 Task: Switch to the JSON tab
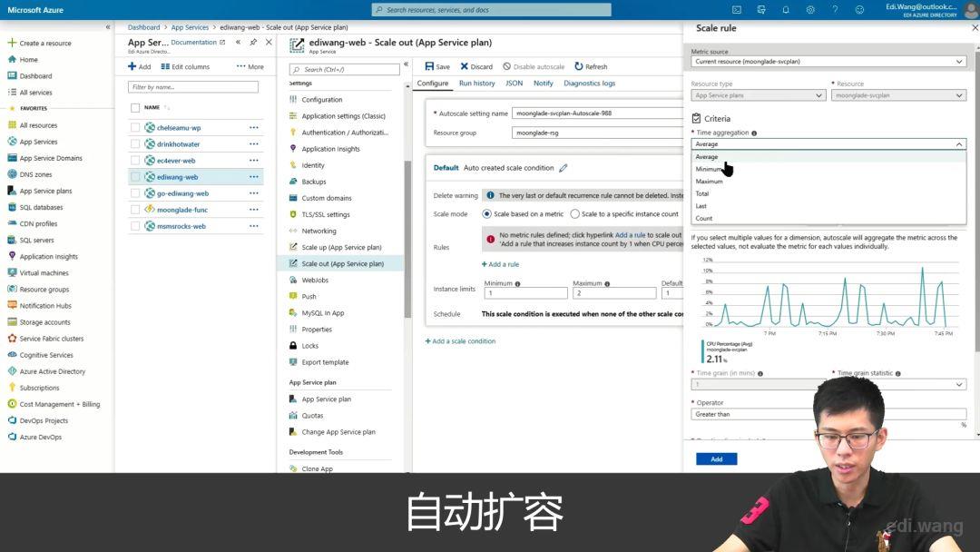pyautogui.click(x=514, y=84)
